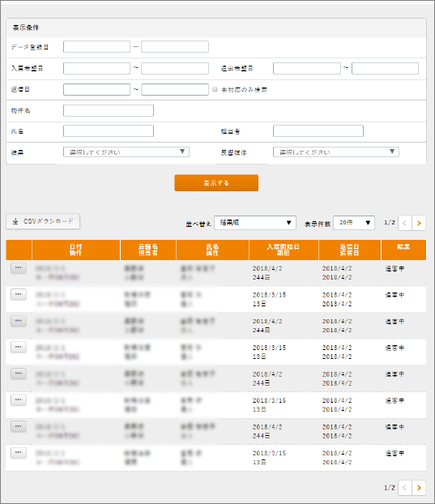Focus the 担当者 text field
Screen dimensions: 435x504
pyautogui.click(x=318, y=131)
